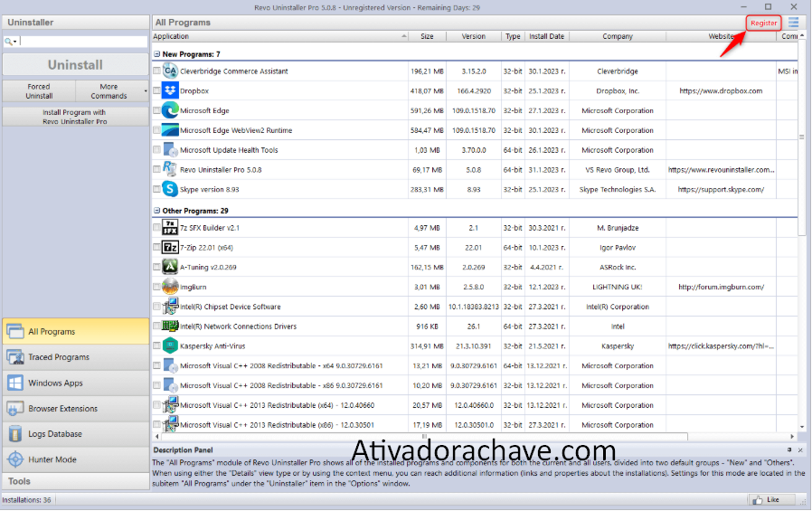
Task: Click the Kaspersky Anti-Virus icon
Action: pyautogui.click(x=170, y=345)
